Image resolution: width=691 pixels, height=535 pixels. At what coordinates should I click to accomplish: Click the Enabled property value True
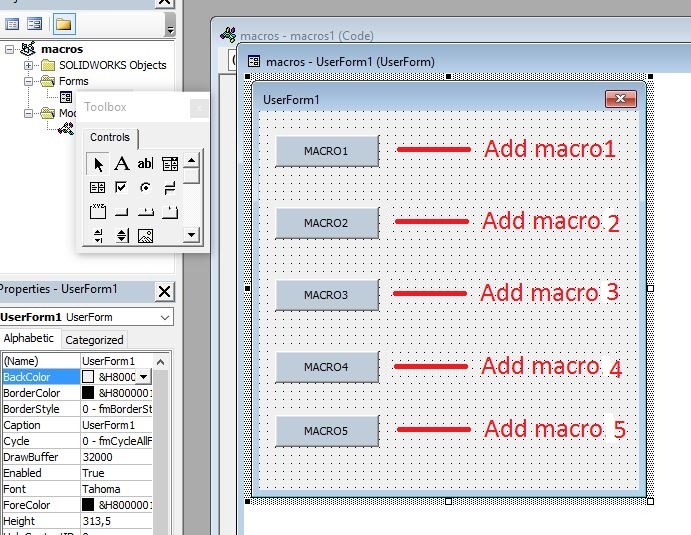tap(116, 473)
